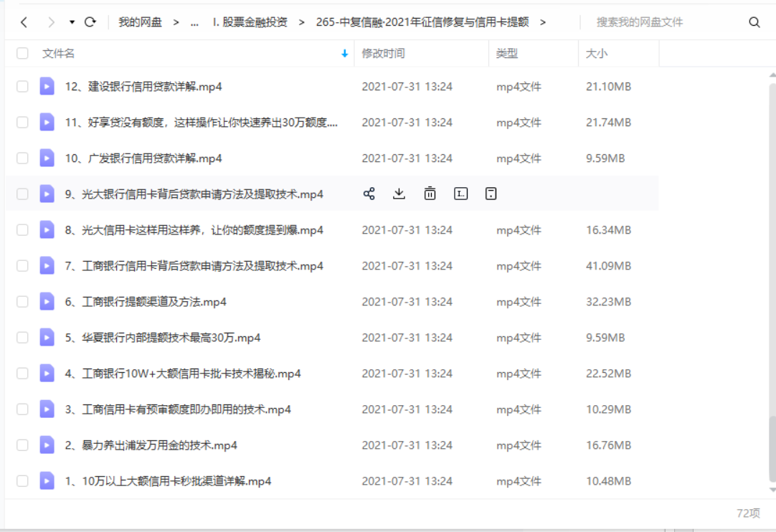
Task: Check the box for 5、华夏银行内部提额 file
Action: (22, 338)
